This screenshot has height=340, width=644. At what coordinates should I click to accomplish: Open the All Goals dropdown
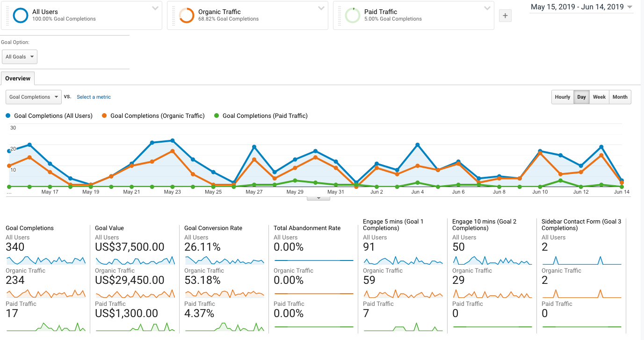coord(20,57)
